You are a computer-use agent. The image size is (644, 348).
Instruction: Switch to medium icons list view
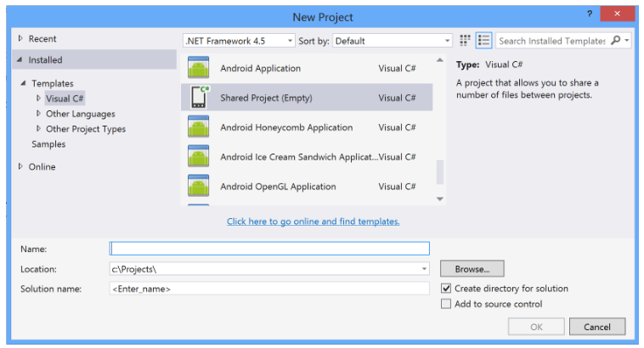click(483, 40)
